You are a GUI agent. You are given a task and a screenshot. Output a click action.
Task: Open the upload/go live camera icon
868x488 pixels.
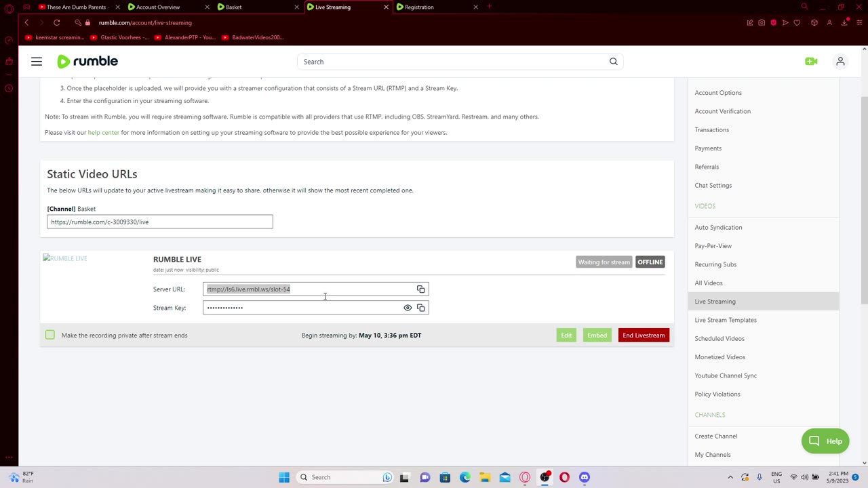811,62
